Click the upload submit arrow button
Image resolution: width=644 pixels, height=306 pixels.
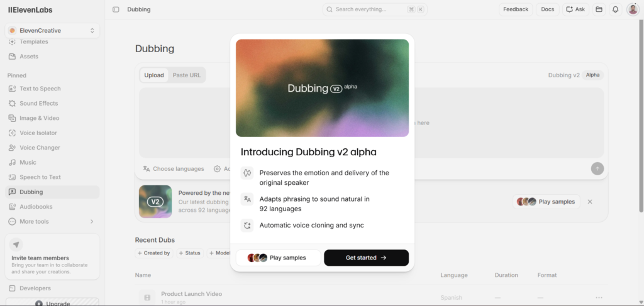coord(597,168)
